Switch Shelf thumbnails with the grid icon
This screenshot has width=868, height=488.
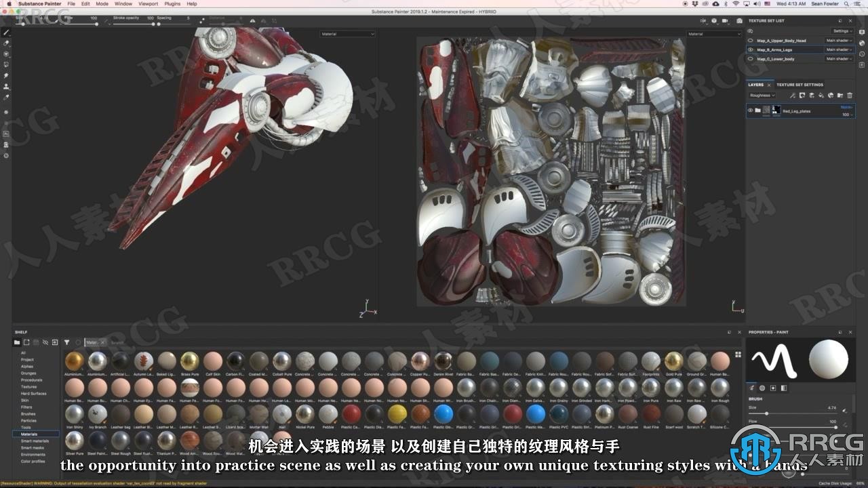click(738, 354)
